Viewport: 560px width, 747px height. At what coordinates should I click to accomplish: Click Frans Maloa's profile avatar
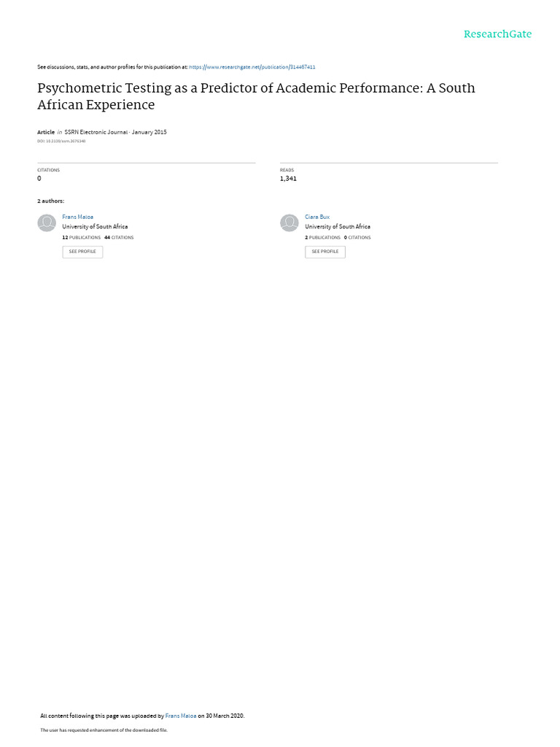pos(47,223)
